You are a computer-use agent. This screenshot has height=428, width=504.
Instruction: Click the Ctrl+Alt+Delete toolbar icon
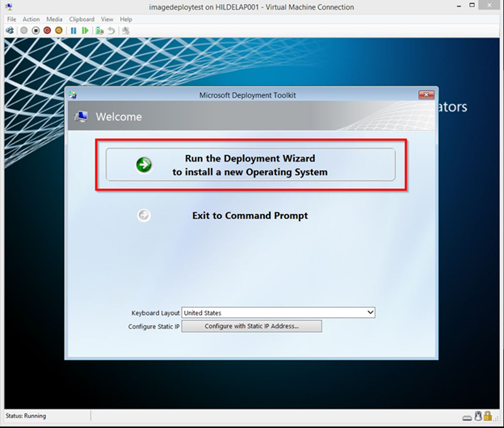[10, 31]
